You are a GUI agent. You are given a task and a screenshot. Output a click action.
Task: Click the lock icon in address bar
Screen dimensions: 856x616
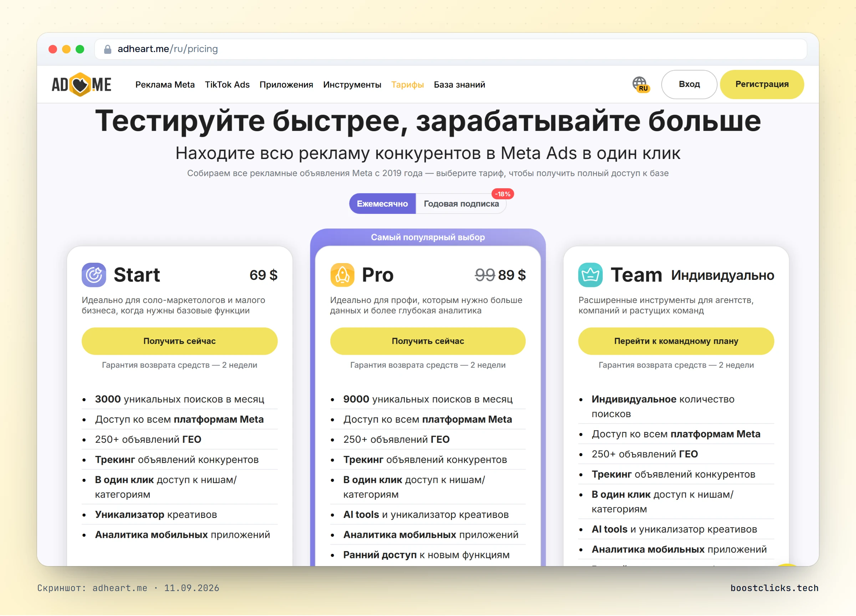[x=108, y=49]
